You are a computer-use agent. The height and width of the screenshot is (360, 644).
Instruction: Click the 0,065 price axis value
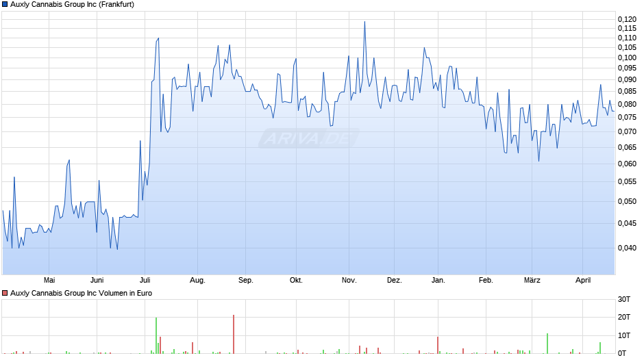[x=627, y=147]
